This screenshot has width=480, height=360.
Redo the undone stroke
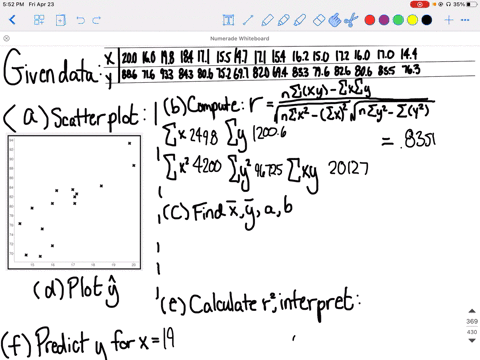click(97, 20)
